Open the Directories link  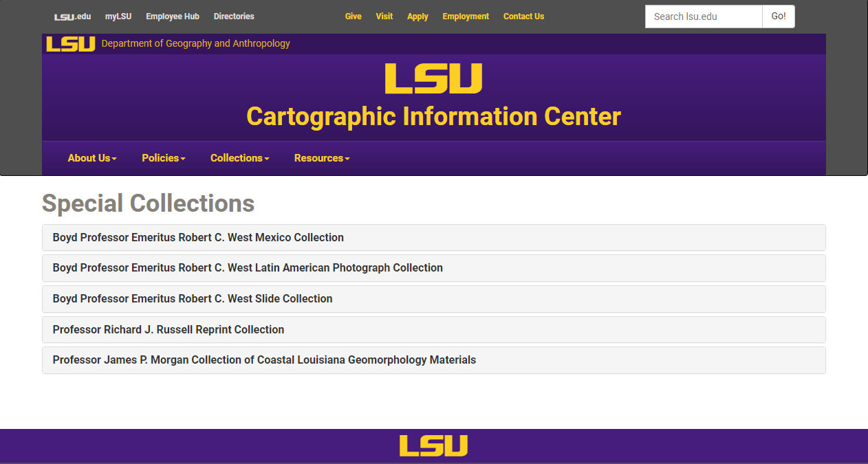(x=234, y=16)
